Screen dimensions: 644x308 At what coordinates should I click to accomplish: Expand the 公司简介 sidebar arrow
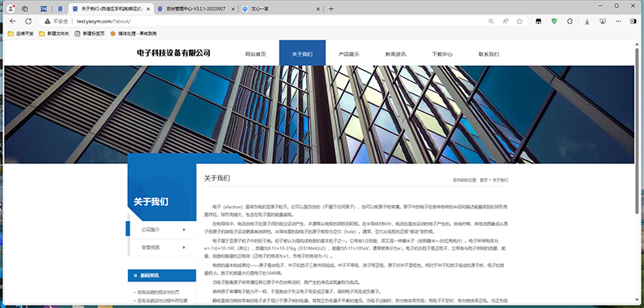[x=184, y=230]
